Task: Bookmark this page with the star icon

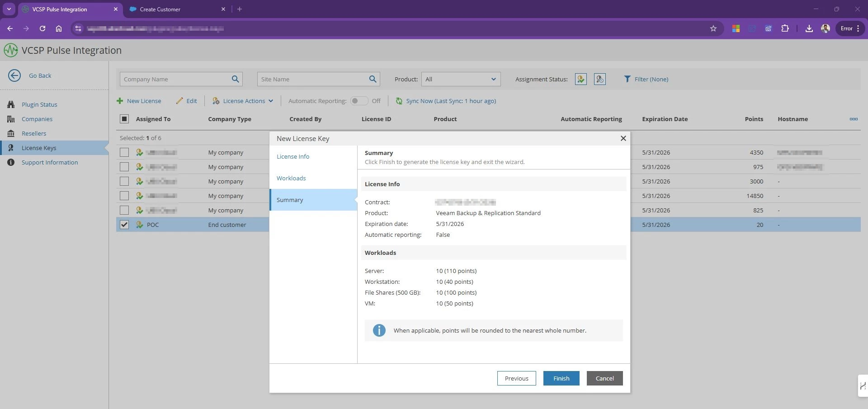Action: 713,28
